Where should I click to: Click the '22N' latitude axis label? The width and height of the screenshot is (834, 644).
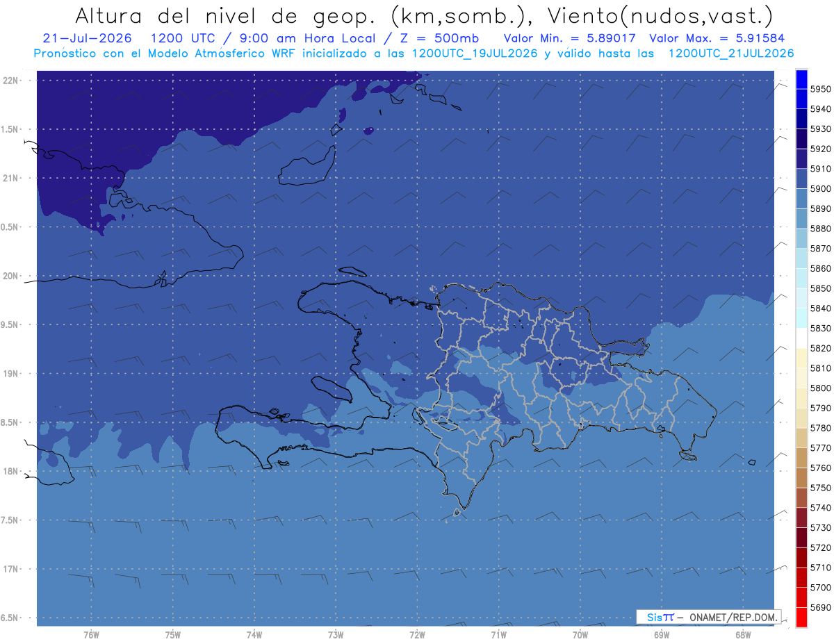[10, 80]
